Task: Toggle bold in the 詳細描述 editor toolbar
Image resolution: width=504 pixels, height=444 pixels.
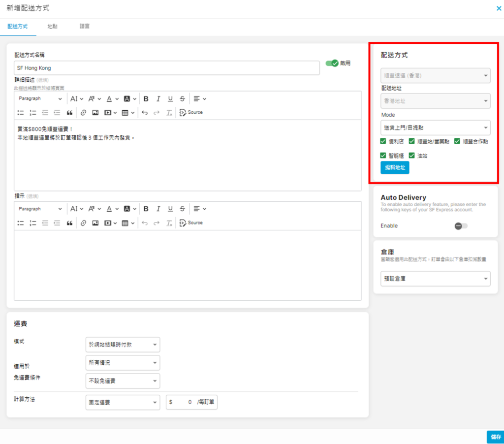Action: coord(146,98)
